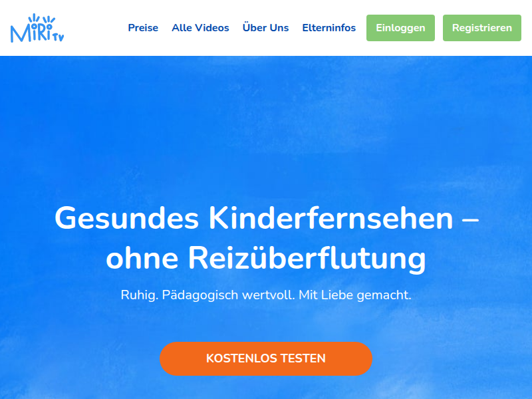Click the word 'Kinderfernsehen' in the headline

[331, 218]
